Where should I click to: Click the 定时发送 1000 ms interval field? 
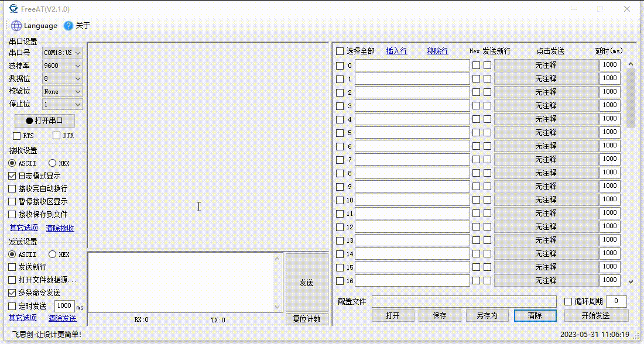(64, 306)
